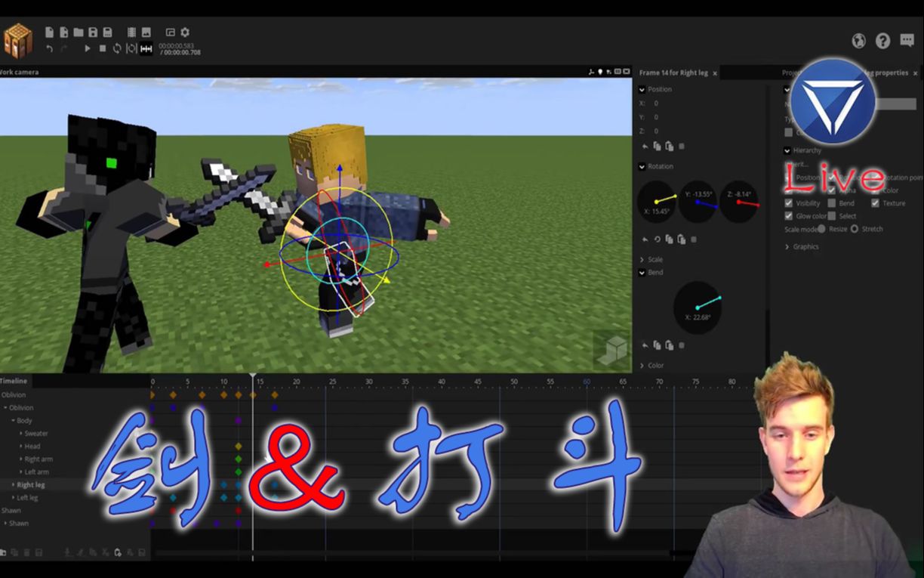Play the animation

tap(88, 48)
